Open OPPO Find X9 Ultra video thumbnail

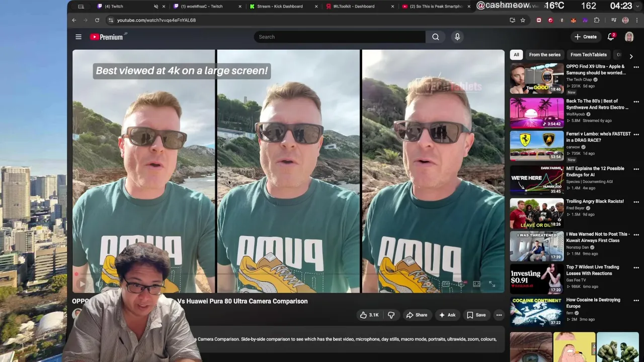tap(537, 78)
